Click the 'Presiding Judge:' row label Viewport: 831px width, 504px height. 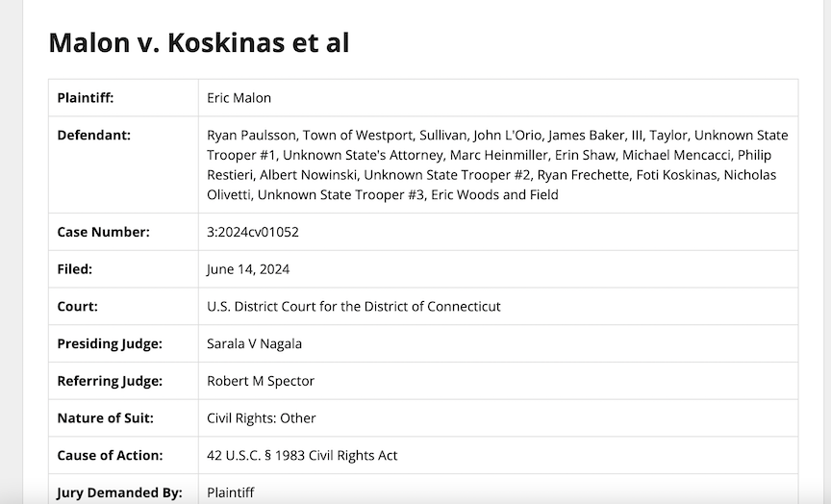pos(110,343)
